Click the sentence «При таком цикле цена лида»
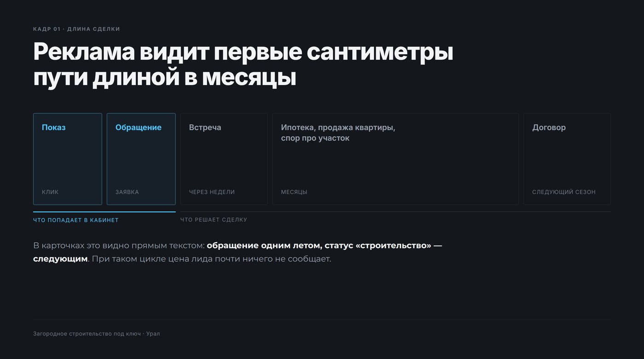Viewport: 644px width, 359px height. [152, 259]
